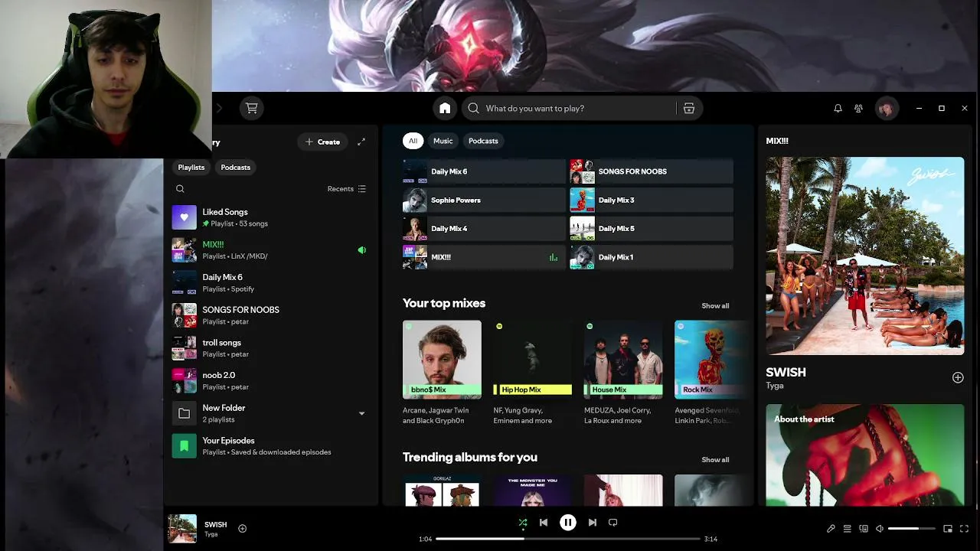Open the Queue panel
This screenshot has width=980, height=551.
pyautogui.click(x=847, y=528)
